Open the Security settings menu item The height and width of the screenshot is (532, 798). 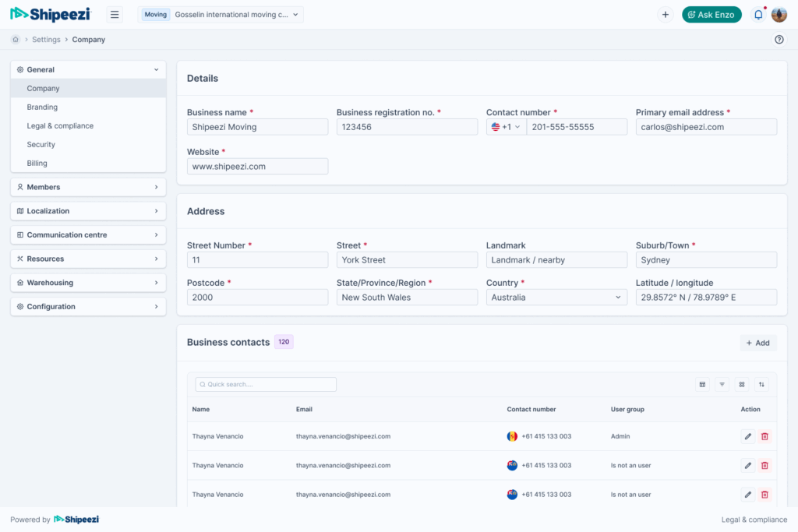[x=41, y=145]
